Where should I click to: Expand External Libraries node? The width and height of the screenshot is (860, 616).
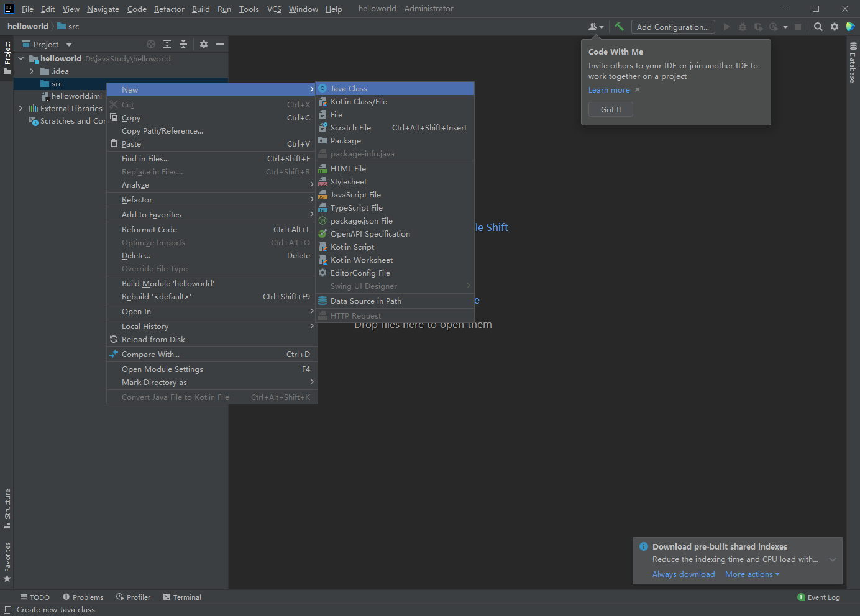pyautogui.click(x=21, y=109)
